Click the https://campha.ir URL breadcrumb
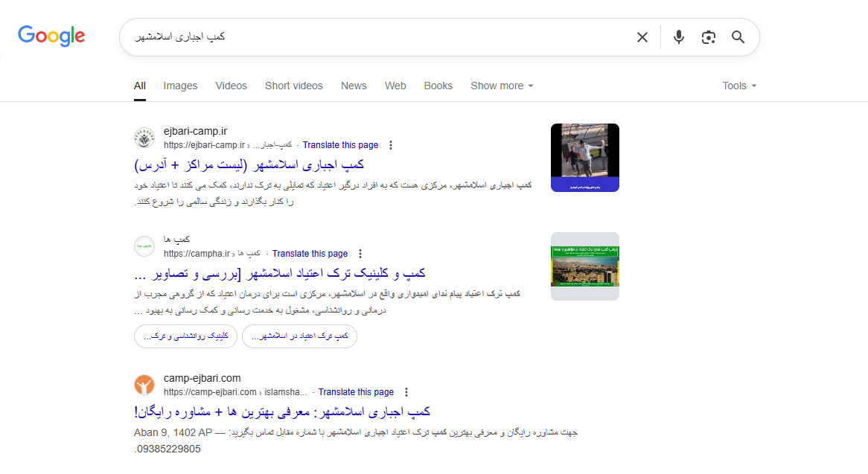This screenshot has width=868, height=474. [212, 253]
